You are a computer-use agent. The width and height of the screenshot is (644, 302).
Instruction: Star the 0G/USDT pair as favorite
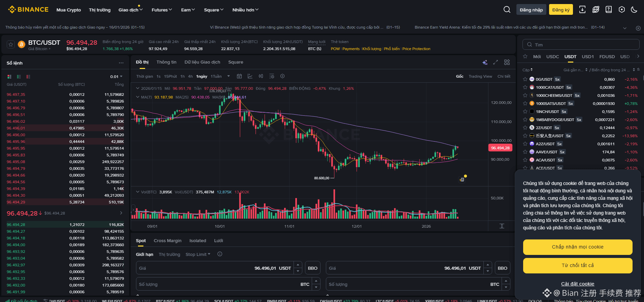pos(525,79)
